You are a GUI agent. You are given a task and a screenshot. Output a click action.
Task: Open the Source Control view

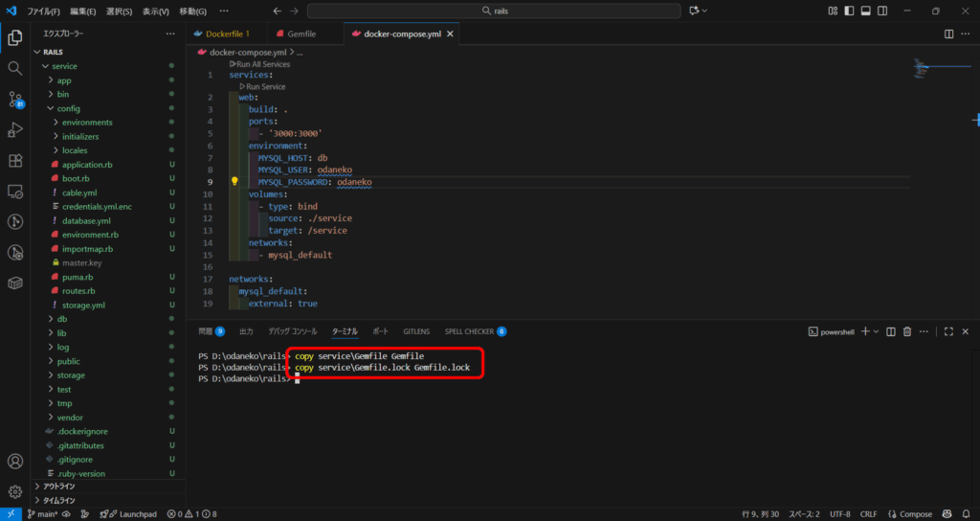tap(14, 99)
